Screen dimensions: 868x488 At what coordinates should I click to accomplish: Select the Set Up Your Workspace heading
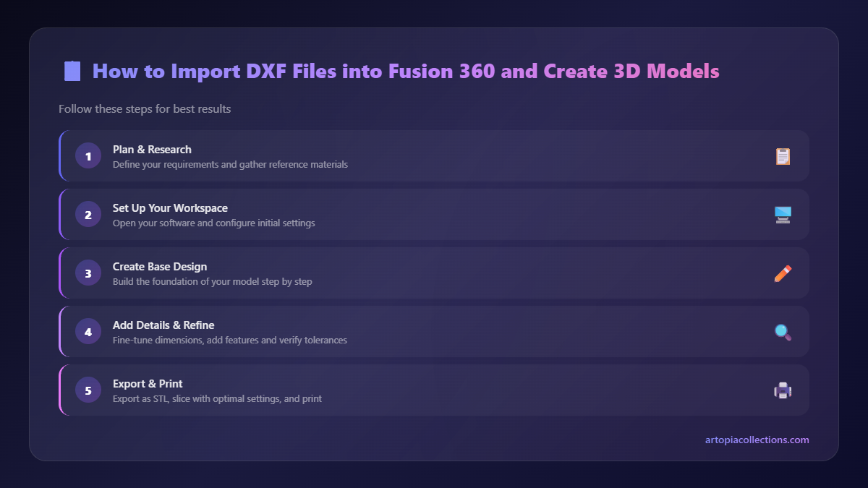tap(170, 207)
